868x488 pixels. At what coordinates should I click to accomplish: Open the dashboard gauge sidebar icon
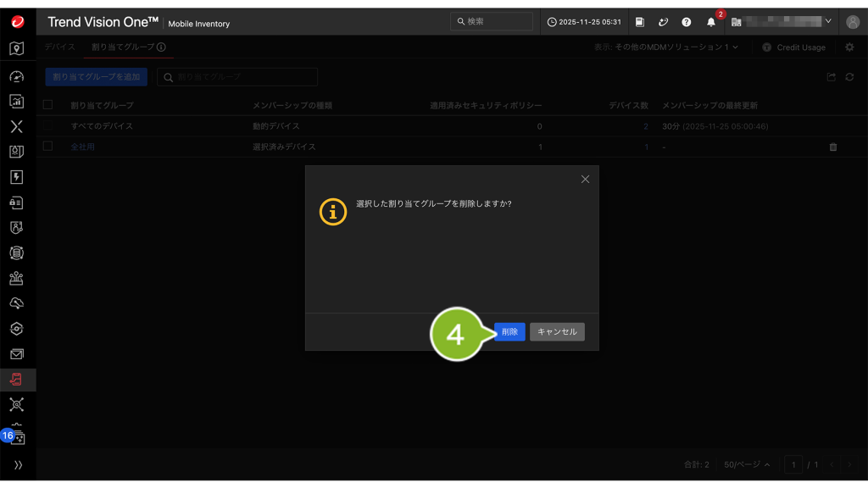click(x=17, y=75)
